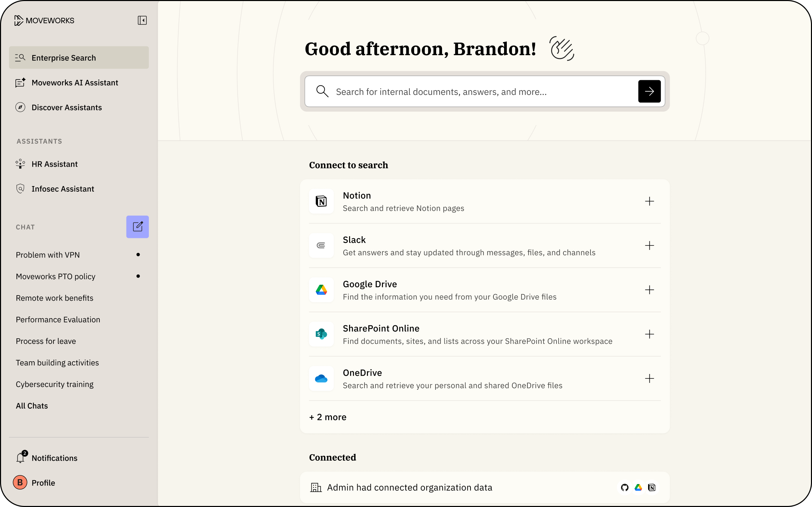Image resolution: width=812 pixels, height=507 pixels.
Task: Collapse the sidebar with the panel toggle
Action: [142, 20]
